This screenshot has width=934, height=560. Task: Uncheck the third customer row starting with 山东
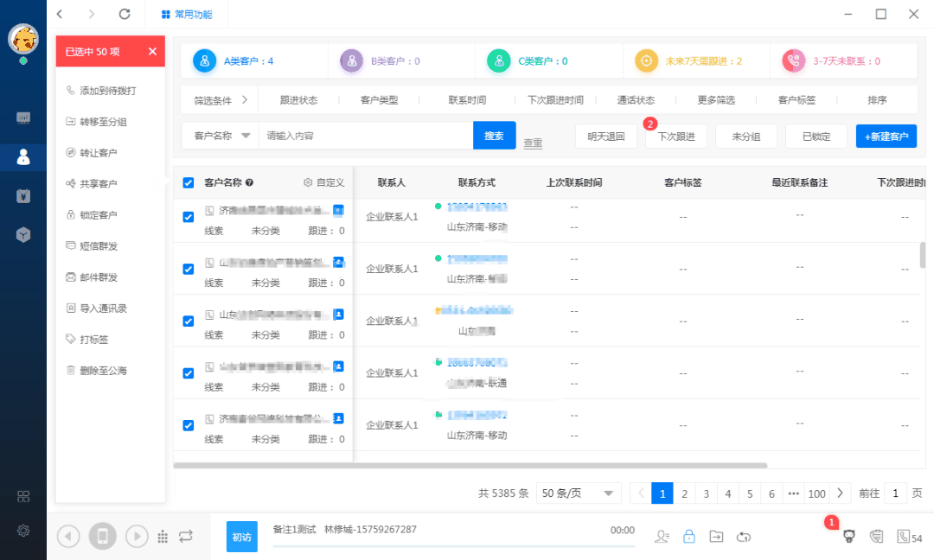(x=189, y=321)
